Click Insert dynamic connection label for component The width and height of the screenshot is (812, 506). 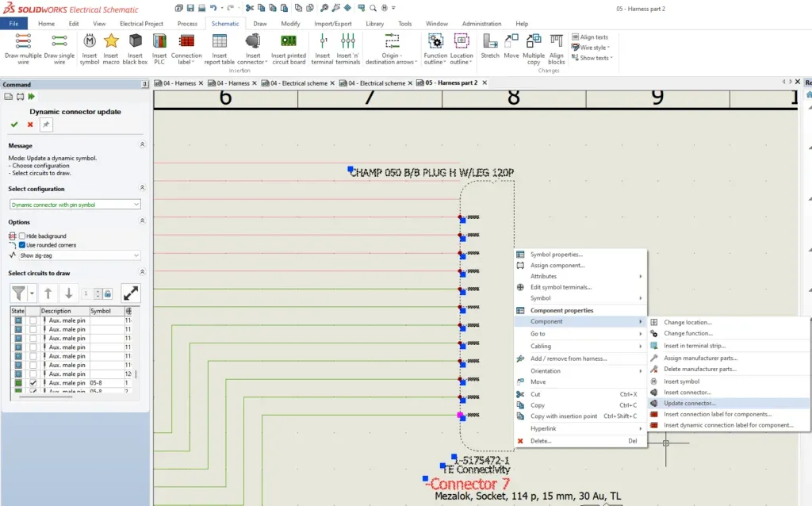tap(729, 425)
